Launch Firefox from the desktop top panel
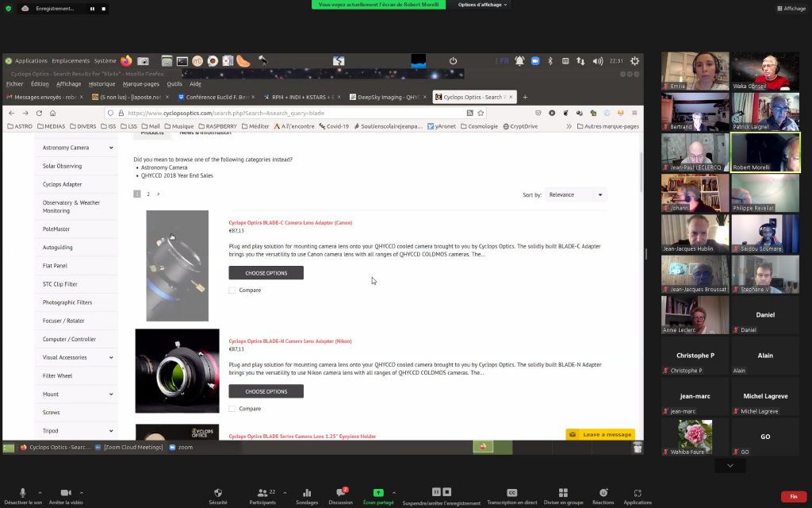Image resolution: width=812 pixels, height=508 pixels. 126,61
